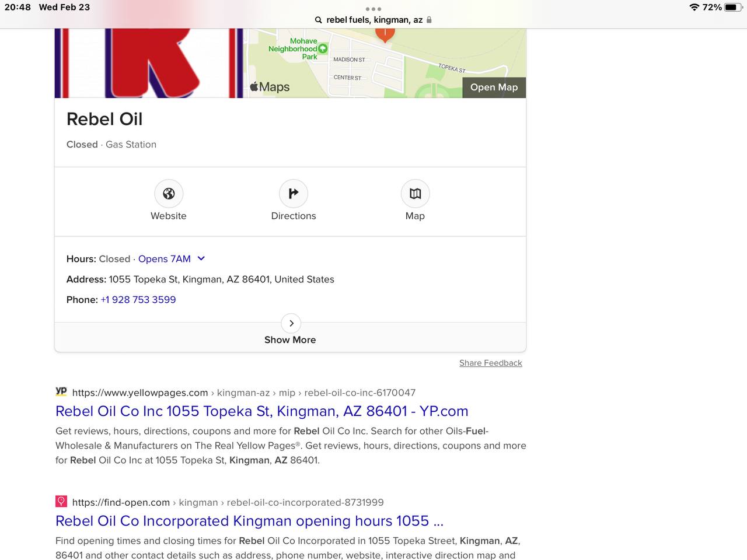747x560 pixels.
Task: Click the Show More label
Action: (x=290, y=340)
